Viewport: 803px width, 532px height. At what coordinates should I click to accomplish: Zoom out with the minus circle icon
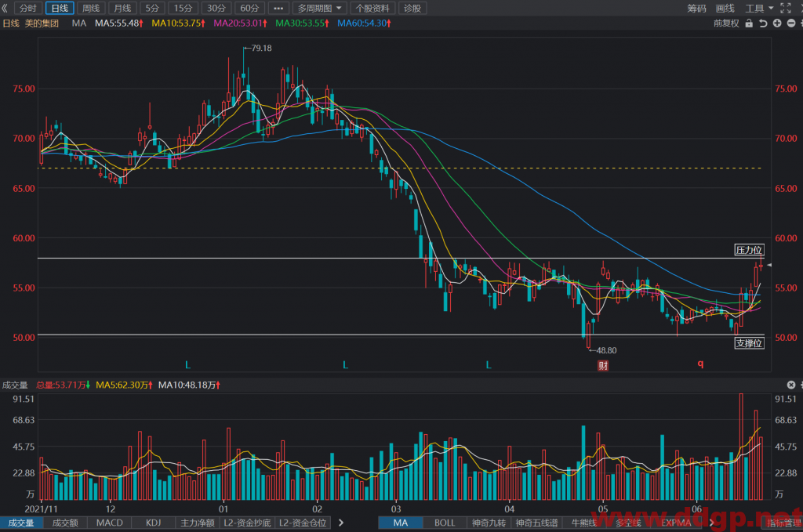[790, 23]
